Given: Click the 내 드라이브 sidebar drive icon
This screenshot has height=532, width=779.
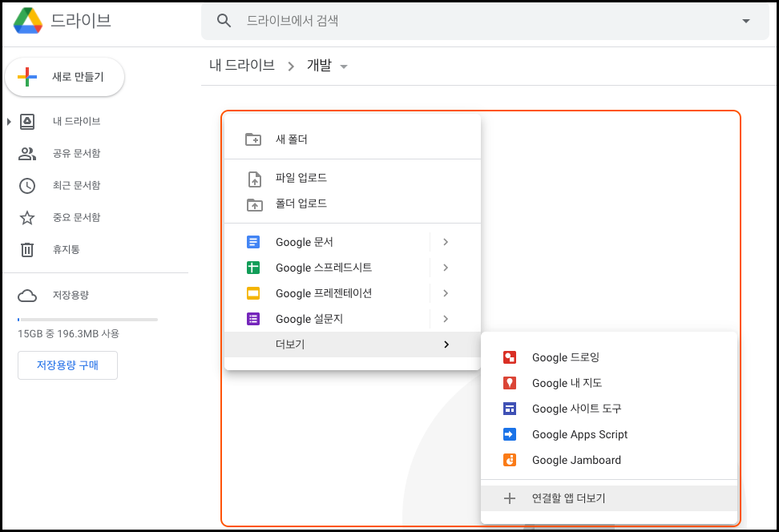Looking at the screenshot, I should coord(26,122).
